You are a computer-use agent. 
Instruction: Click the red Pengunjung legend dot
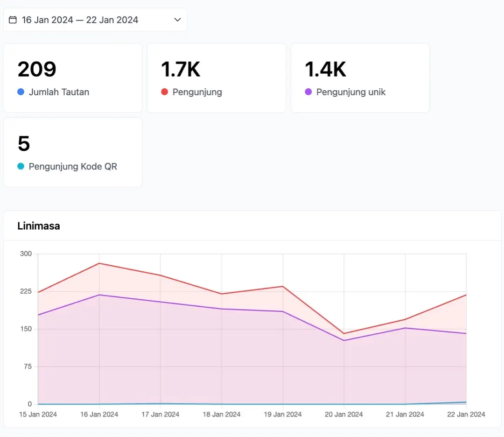point(165,92)
